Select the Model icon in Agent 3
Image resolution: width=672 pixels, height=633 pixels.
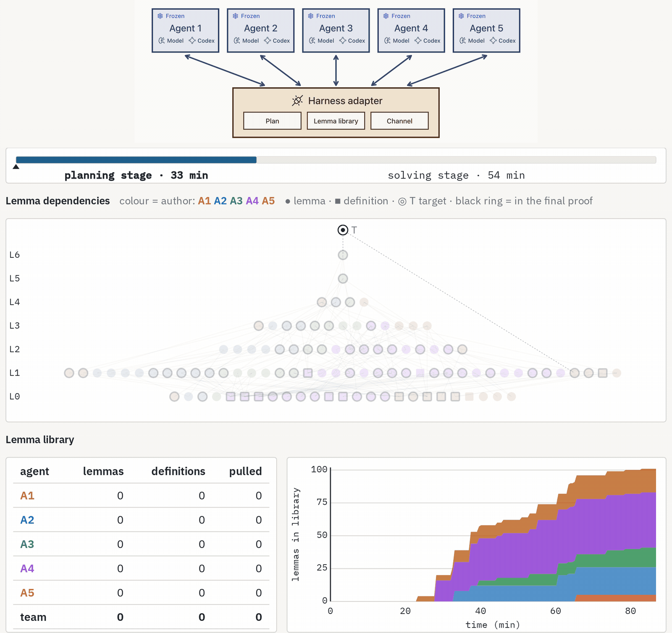click(x=312, y=41)
